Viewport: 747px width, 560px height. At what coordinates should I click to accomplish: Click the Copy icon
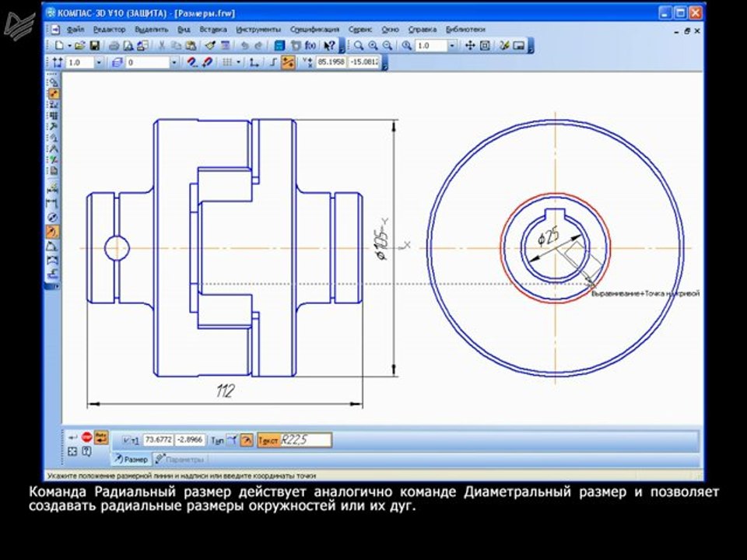(177, 46)
